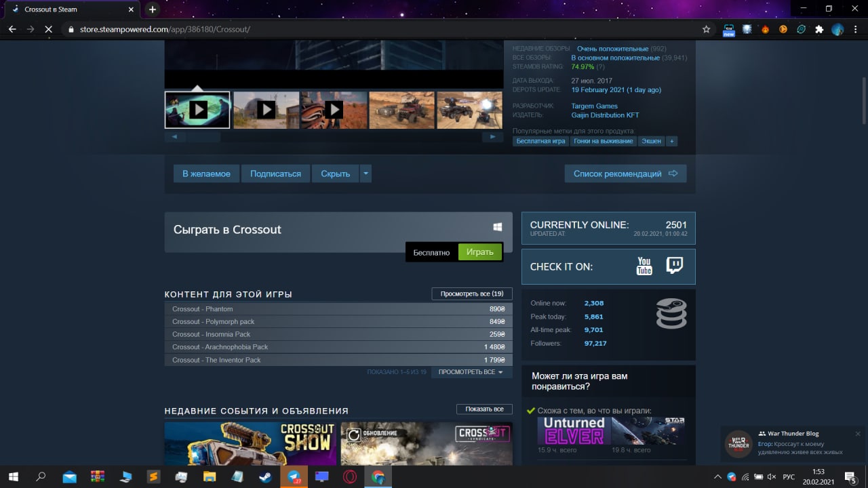The height and width of the screenshot is (488, 868).
Task: Click the flame extension icon in toolbar
Action: click(x=765, y=29)
